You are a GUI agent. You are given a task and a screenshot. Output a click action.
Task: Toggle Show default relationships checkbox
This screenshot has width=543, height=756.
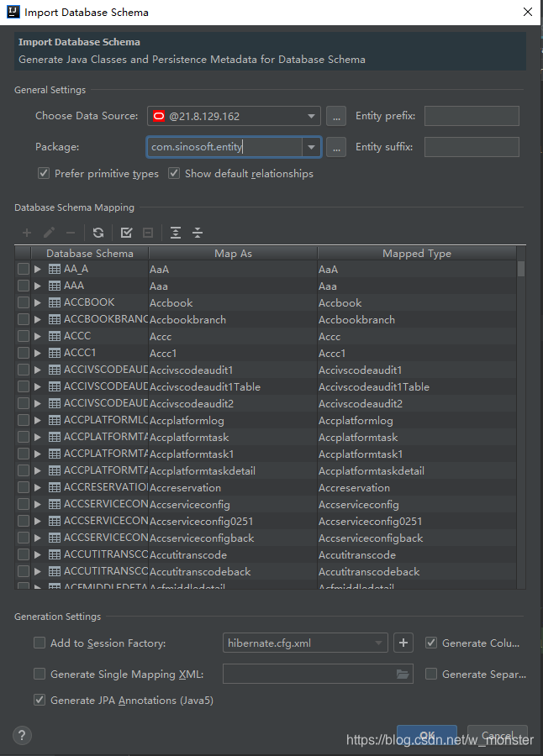click(174, 173)
